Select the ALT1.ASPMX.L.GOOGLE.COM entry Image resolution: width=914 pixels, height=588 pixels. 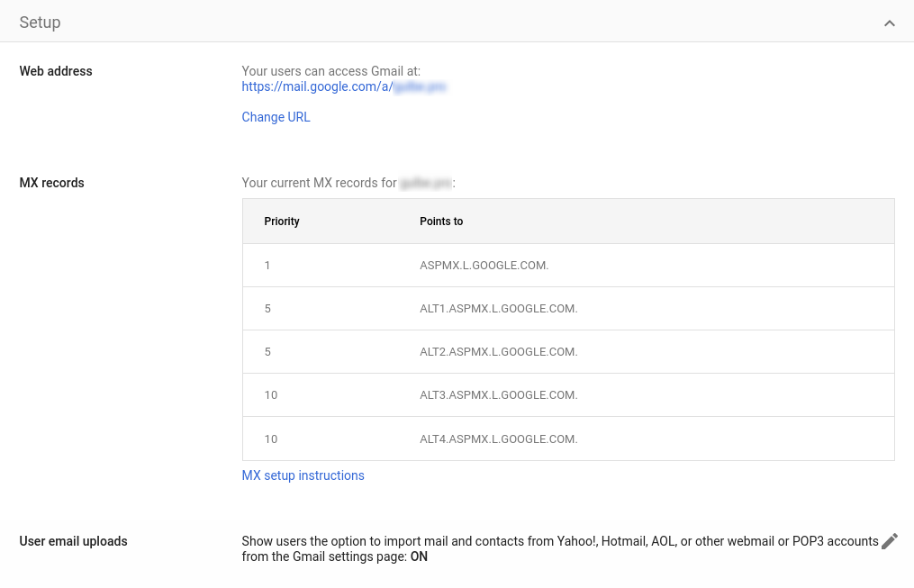point(498,308)
